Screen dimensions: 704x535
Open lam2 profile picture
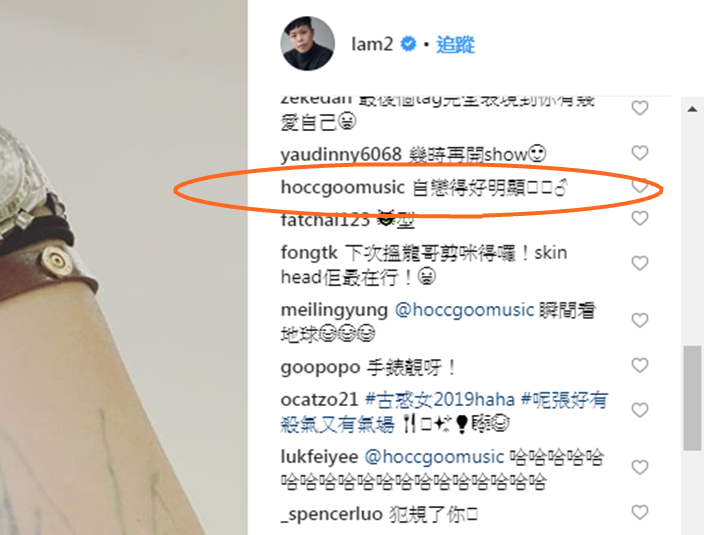coord(308,44)
